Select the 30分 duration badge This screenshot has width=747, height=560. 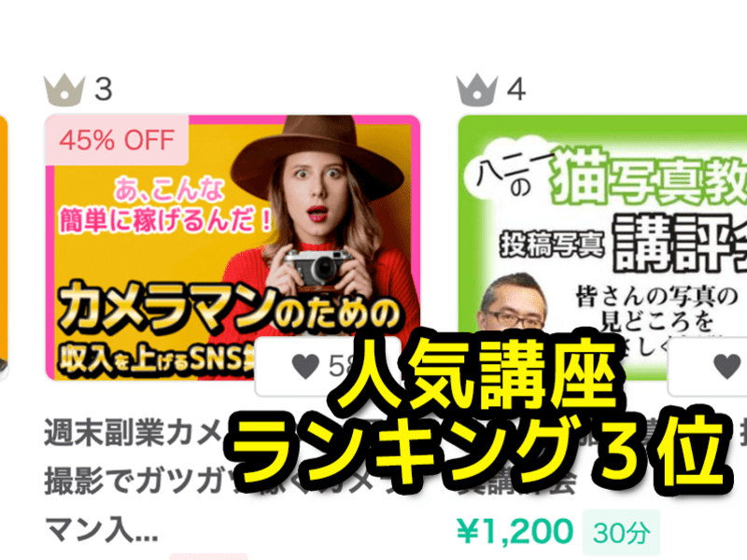click(621, 532)
